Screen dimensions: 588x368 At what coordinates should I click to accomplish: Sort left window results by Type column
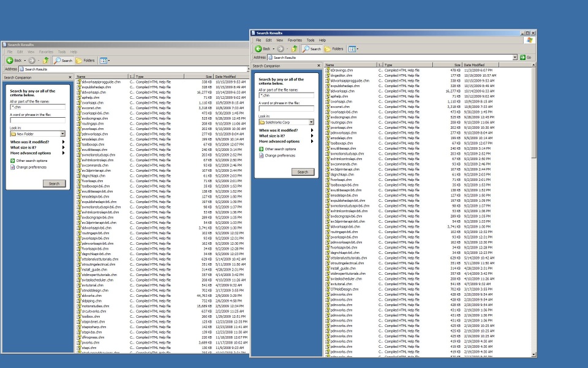[x=159, y=77]
